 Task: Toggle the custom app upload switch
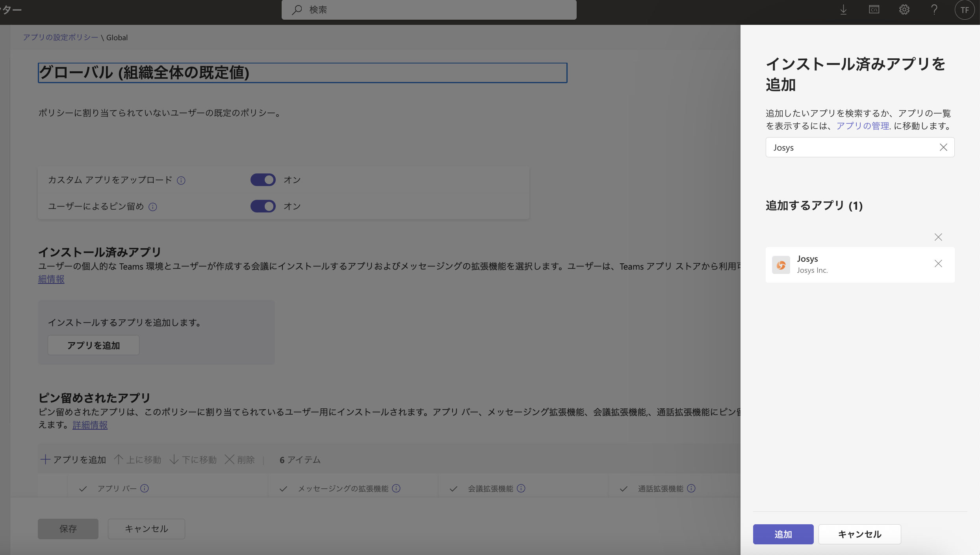(x=263, y=180)
